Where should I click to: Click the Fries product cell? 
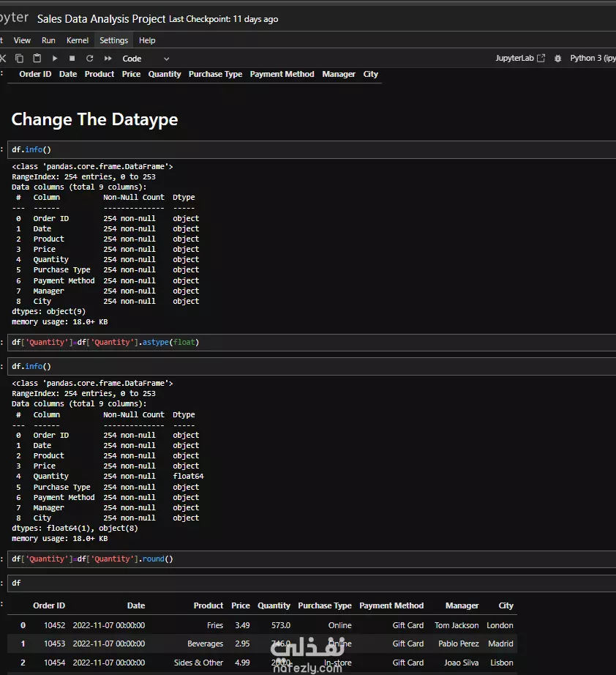coord(214,625)
